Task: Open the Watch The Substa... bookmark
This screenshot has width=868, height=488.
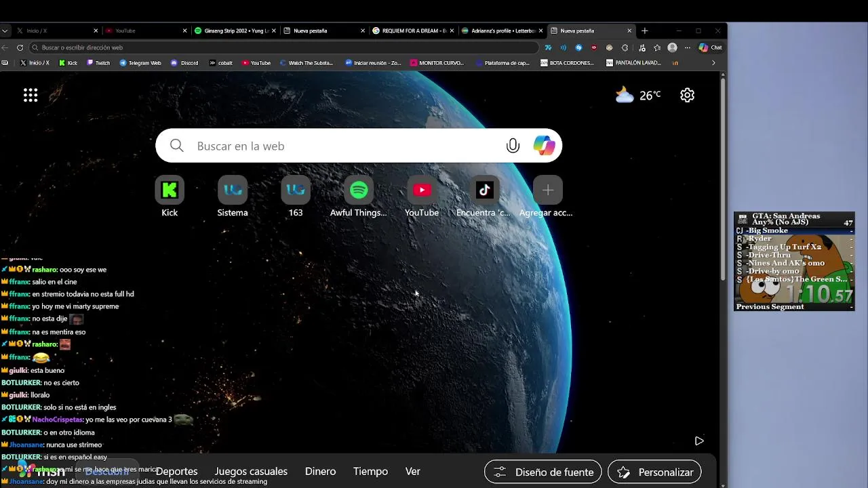Action: (307, 63)
